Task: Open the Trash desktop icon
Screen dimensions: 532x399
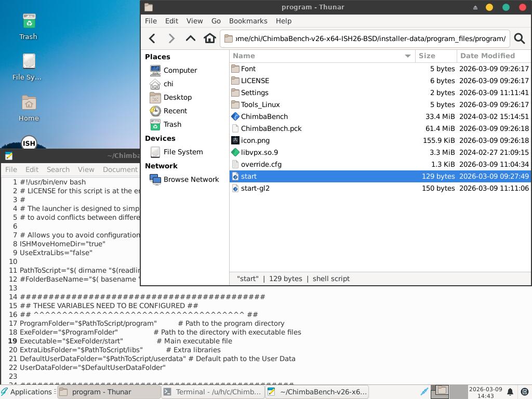Action: click(29, 26)
